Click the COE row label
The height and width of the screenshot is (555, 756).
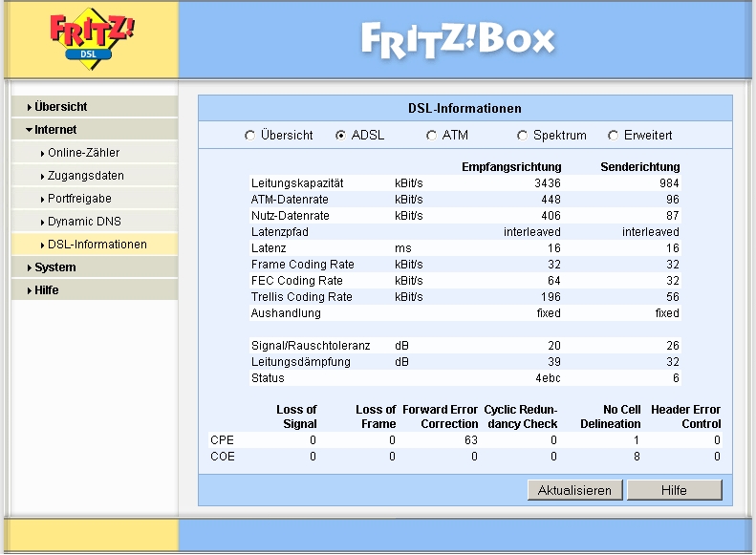point(223,457)
